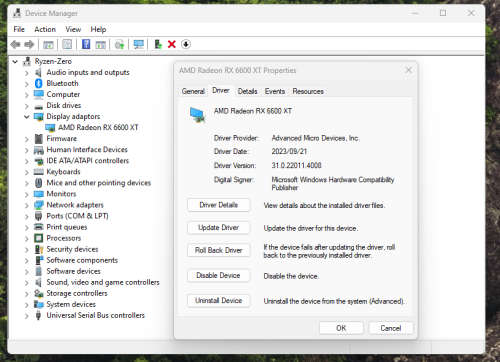Click the Uninstall Device button

coord(218,301)
